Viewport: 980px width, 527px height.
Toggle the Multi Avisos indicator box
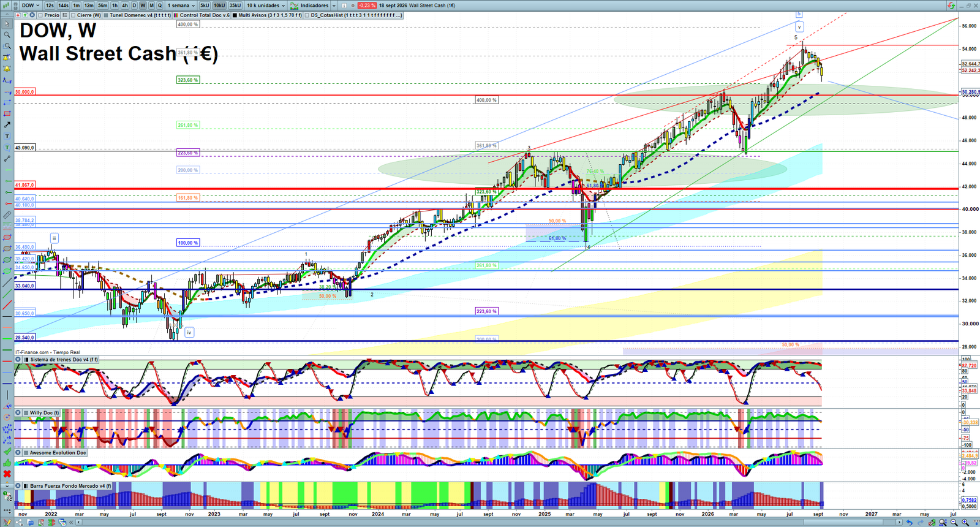tap(235, 15)
